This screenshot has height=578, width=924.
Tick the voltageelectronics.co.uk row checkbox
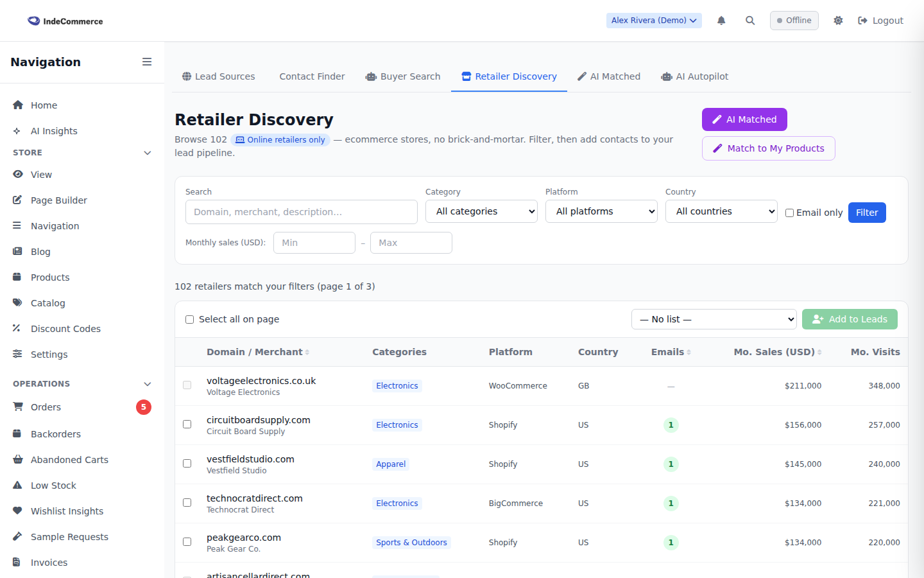pos(187,385)
